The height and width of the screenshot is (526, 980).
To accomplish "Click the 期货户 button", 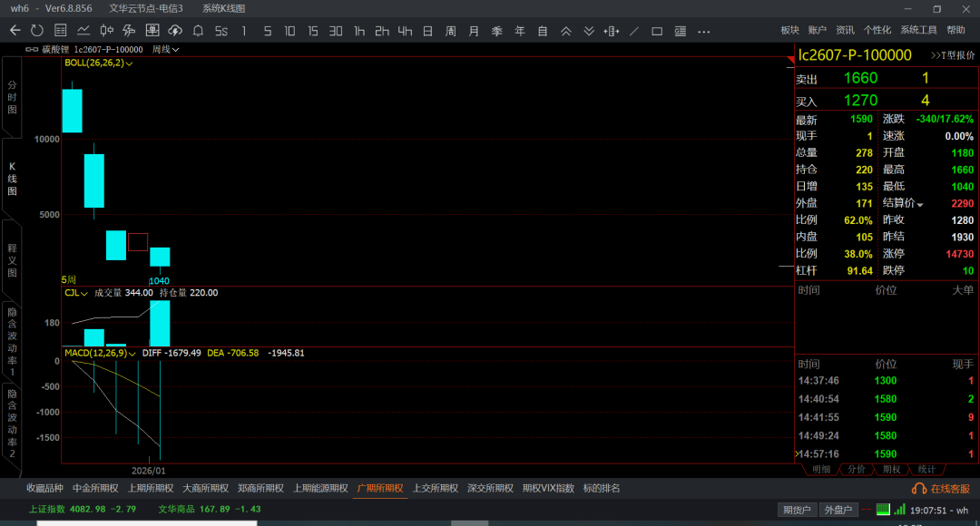I will tap(797, 510).
